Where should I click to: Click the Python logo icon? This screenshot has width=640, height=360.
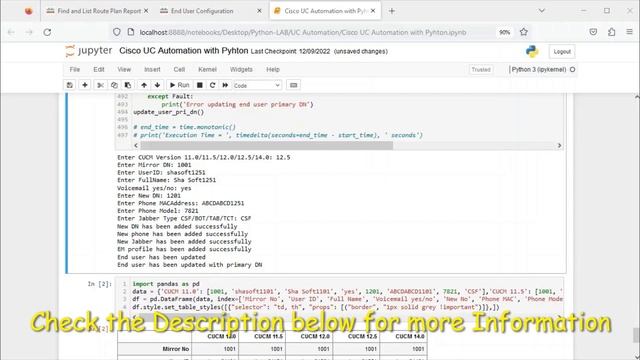(x=532, y=51)
